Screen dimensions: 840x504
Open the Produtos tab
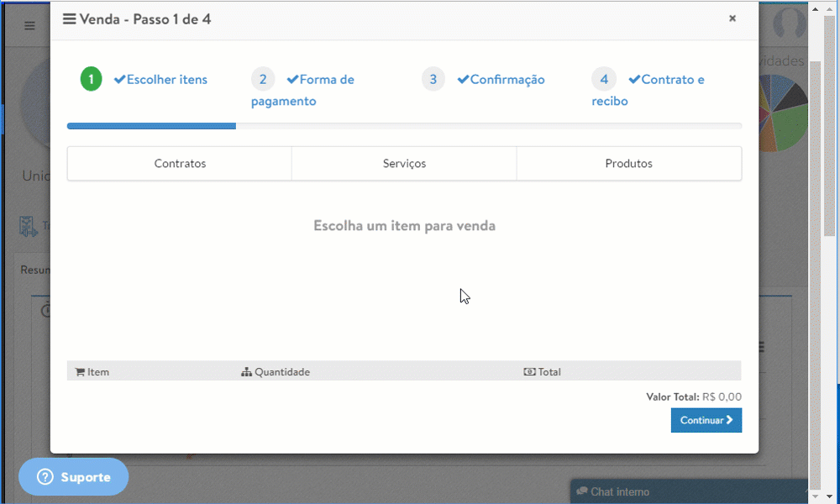tap(628, 164)
